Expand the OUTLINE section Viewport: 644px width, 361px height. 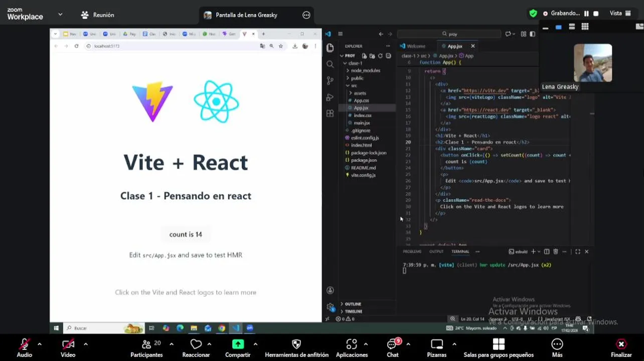(x=353, y=304)
